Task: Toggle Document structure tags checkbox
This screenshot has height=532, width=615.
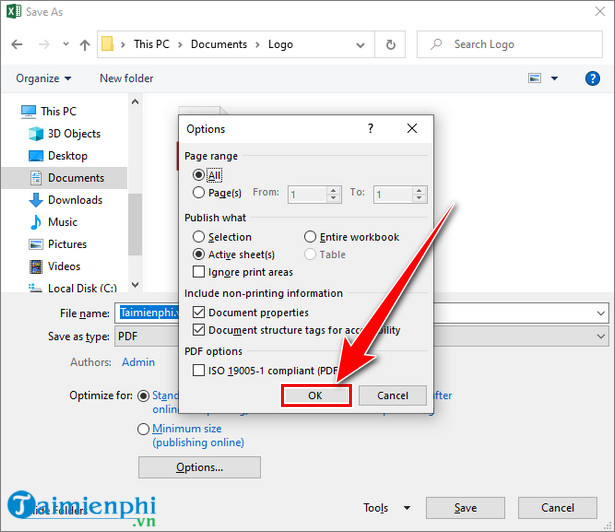Action: click(x=199, y=330)
